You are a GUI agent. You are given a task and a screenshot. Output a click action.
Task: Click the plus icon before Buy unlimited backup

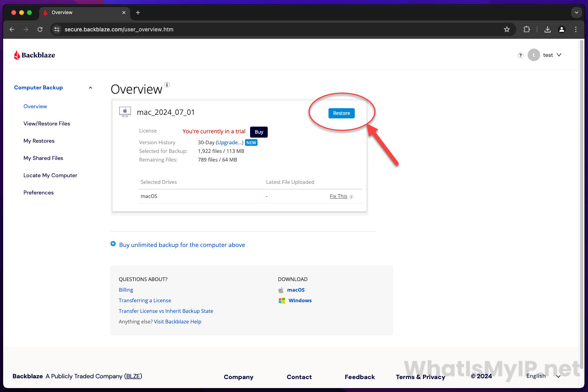[x=113, y=244]
